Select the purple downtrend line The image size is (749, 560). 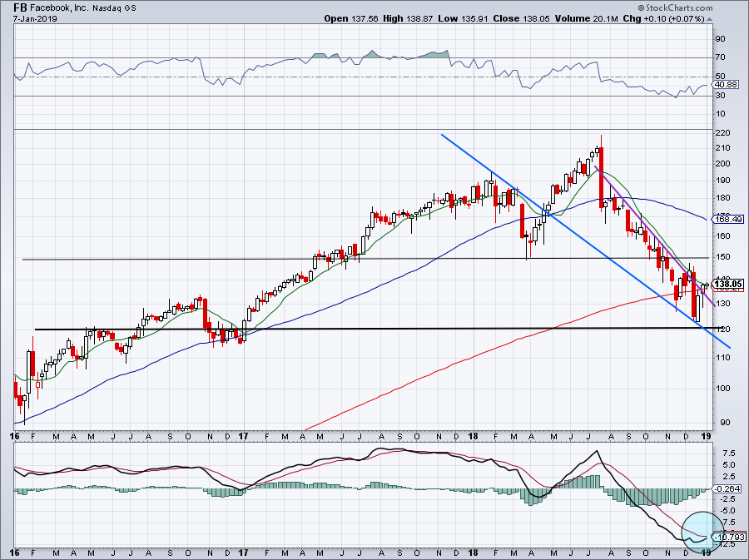[654, 235]
